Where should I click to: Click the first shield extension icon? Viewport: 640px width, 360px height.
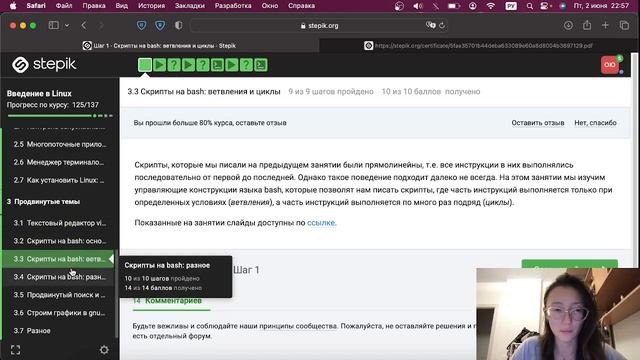(x=141, y=25)
